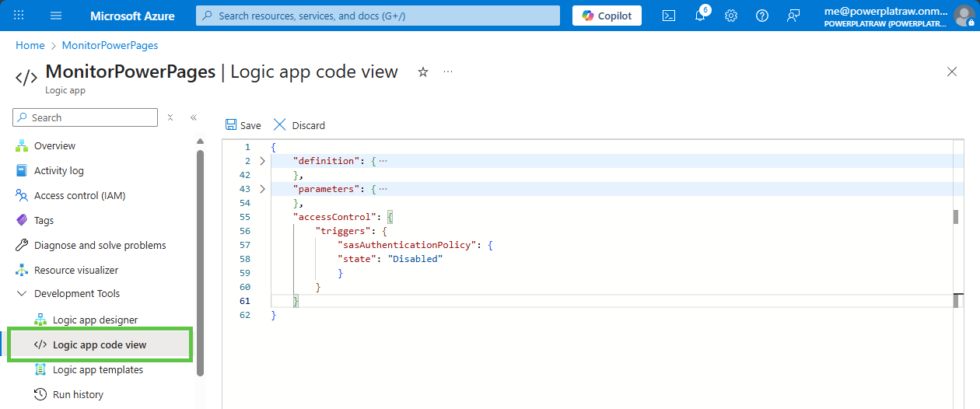Click the Access control people icon
This screenshot has height=409, width=980.
coord(22,195)
